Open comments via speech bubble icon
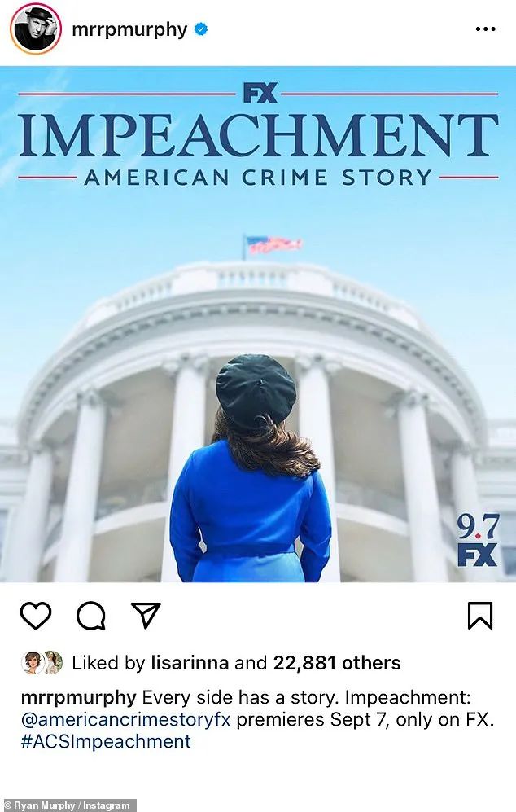Viewport: 516px width, 812px height. (x=91, y=616)
